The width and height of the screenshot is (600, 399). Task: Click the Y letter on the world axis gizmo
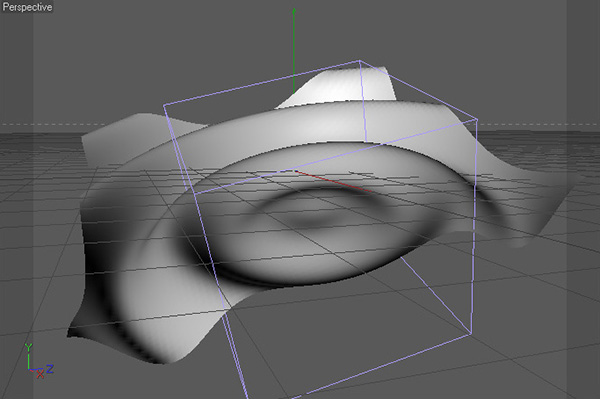(x=28, y=347)
